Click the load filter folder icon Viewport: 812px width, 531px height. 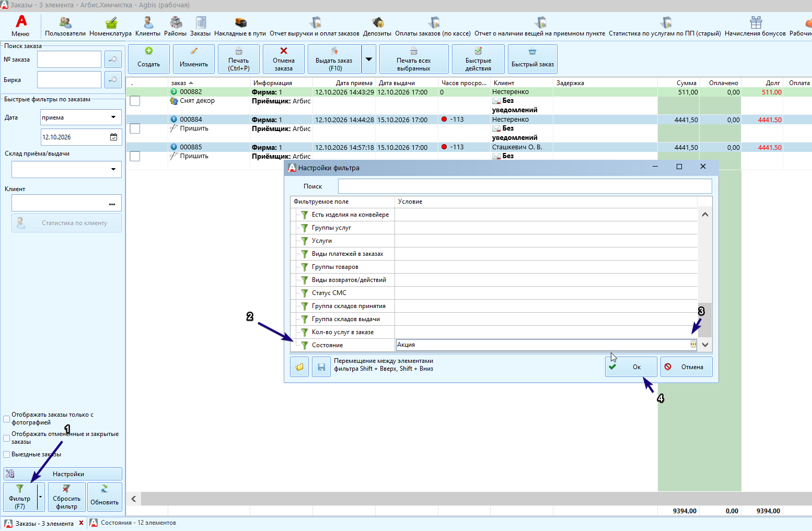[x=299, y=367]
